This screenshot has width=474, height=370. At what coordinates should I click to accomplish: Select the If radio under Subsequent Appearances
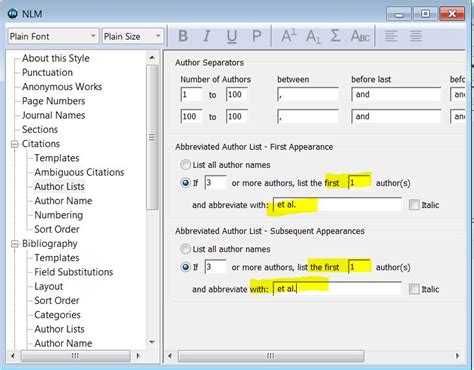[185, 267]
